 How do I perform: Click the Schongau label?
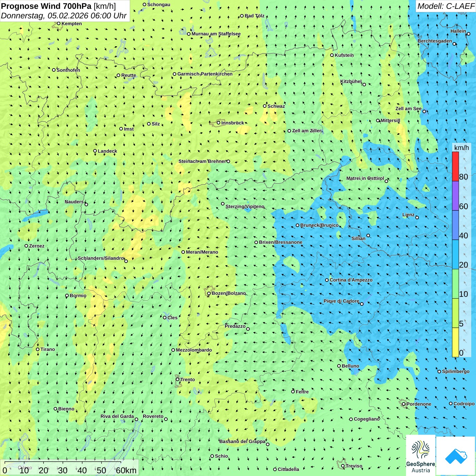tap(159, 4)
